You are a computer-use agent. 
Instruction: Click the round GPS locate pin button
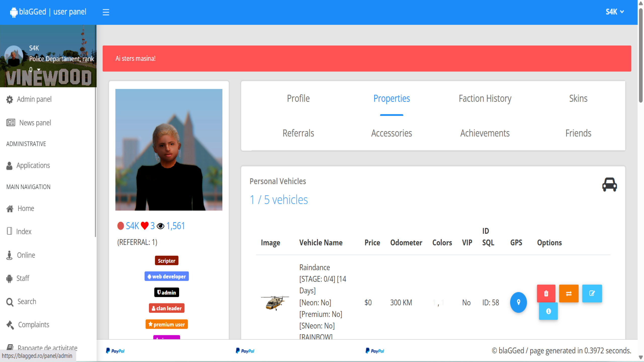518,302
